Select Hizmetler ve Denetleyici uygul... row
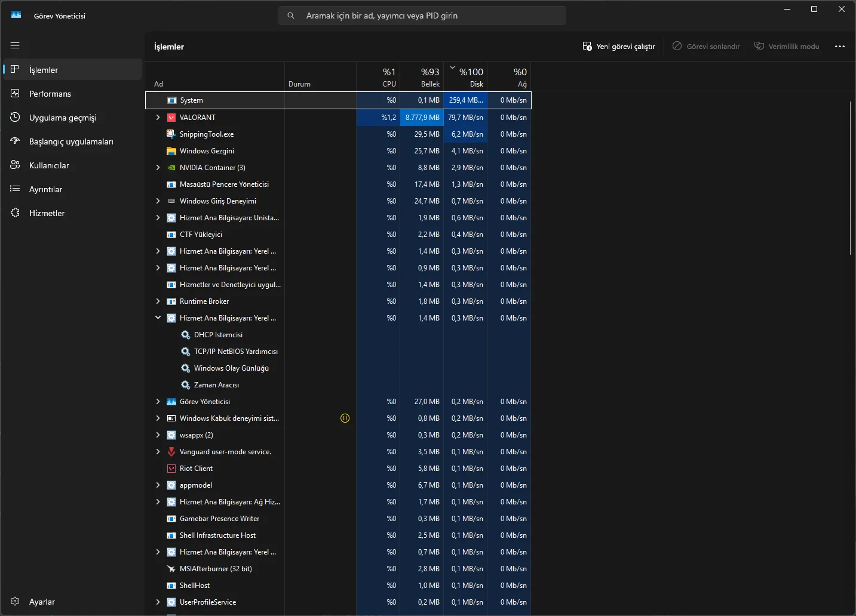 tap(338, 285)
